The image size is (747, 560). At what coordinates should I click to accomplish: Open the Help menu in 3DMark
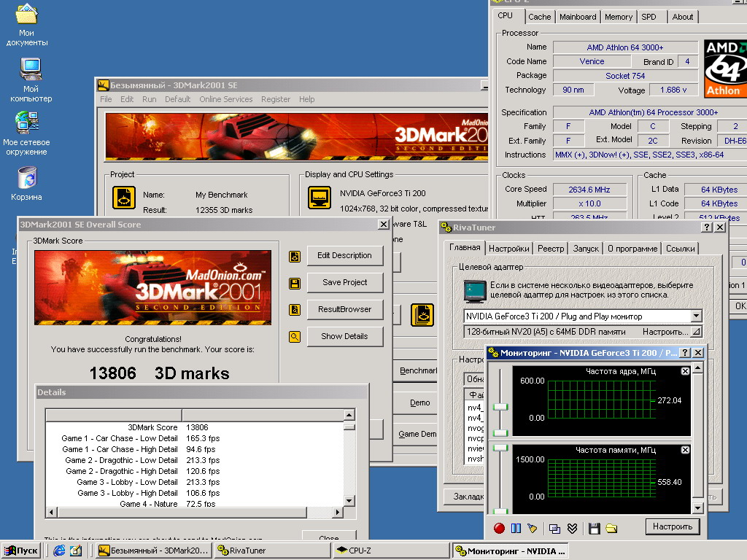pos(307,99)
